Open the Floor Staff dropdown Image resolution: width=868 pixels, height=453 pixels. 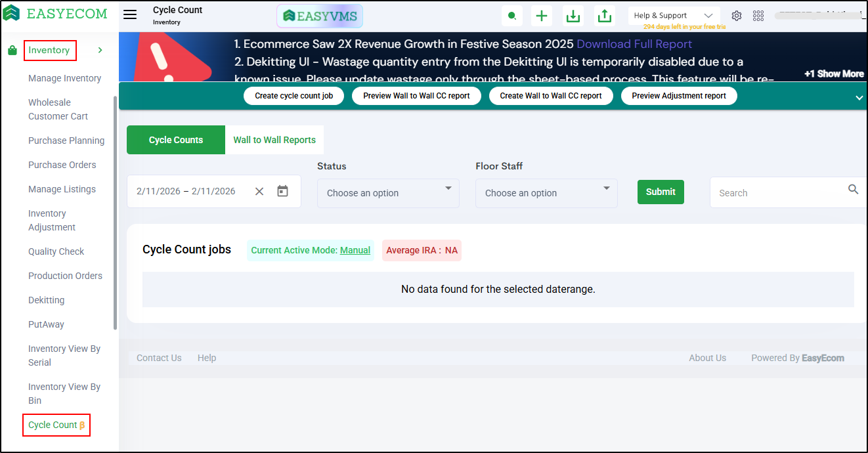click(546, 193)
